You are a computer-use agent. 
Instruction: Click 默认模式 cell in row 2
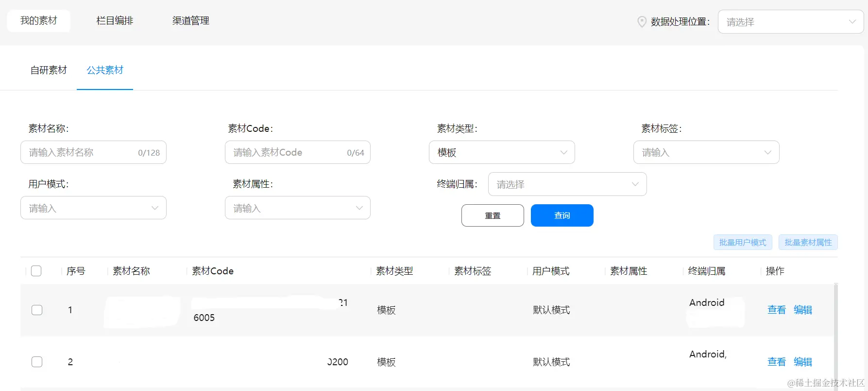point(551,362)
